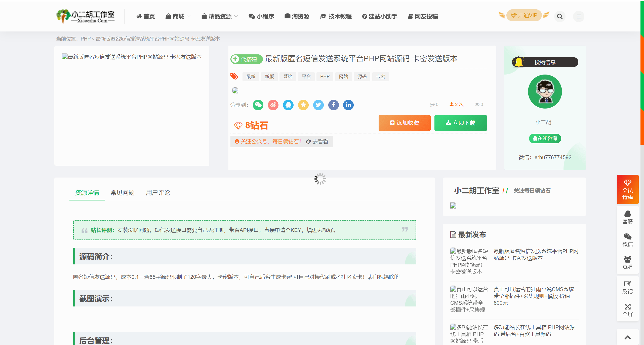Click the 小二胡工作室 sidebar QR image
Screen dimensions: 644x345
tap(453, 205)
